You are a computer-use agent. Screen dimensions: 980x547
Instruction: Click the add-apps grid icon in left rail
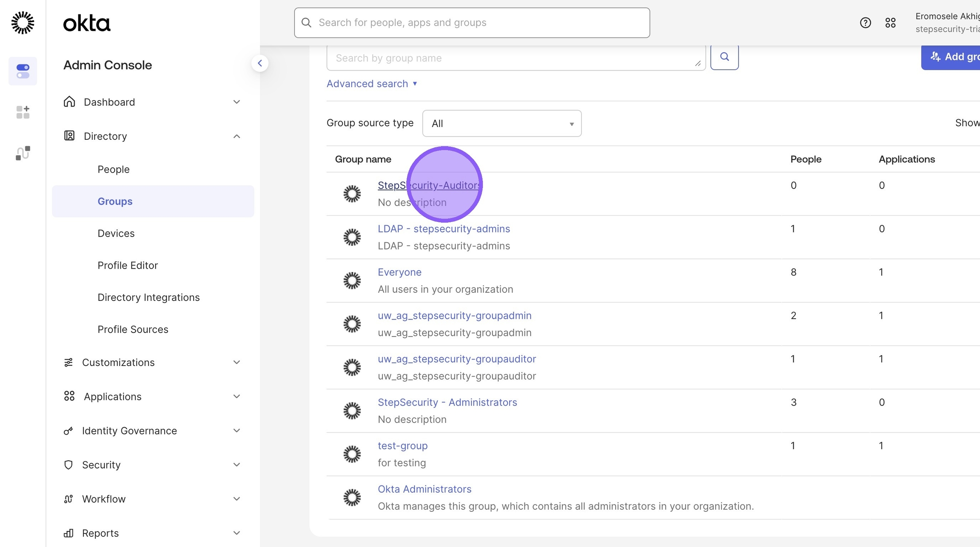(23, 112)
